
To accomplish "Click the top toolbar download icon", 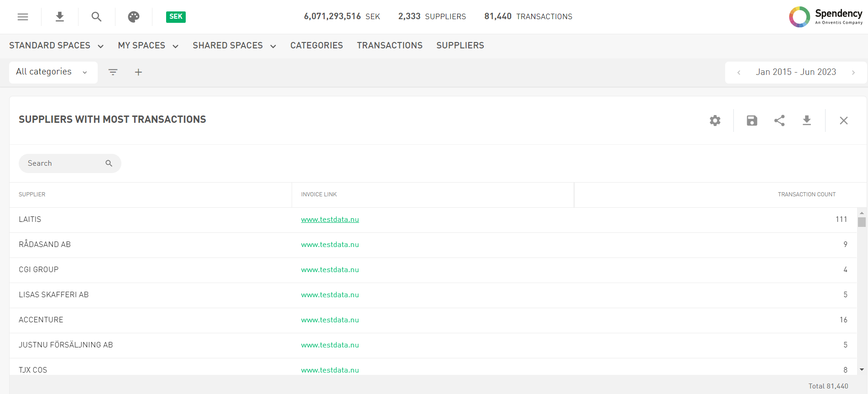I will pos(60,17).
